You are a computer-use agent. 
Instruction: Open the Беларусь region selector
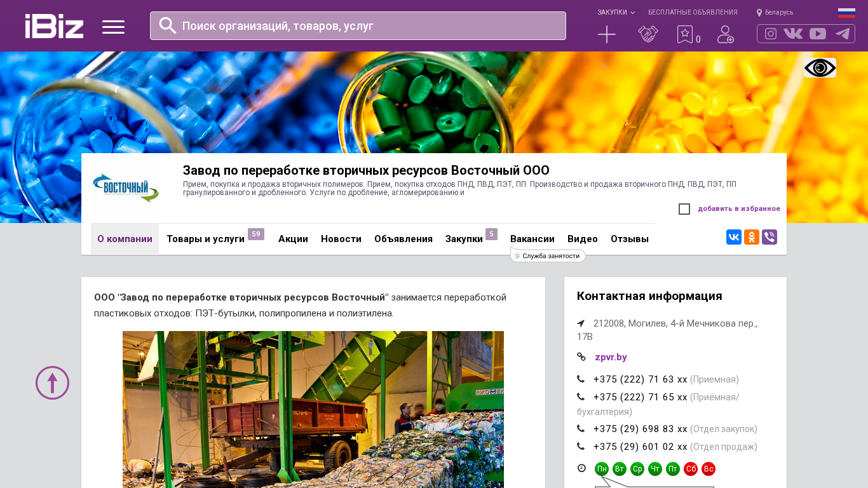tap(775, 13)
